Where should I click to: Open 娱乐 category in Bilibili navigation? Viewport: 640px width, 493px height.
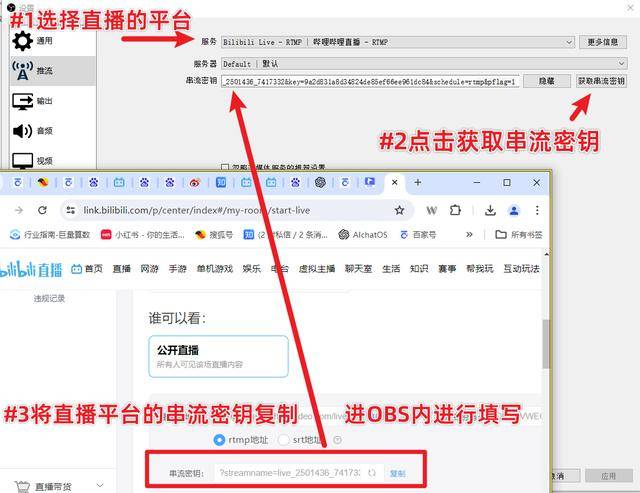tap(251, 269)
